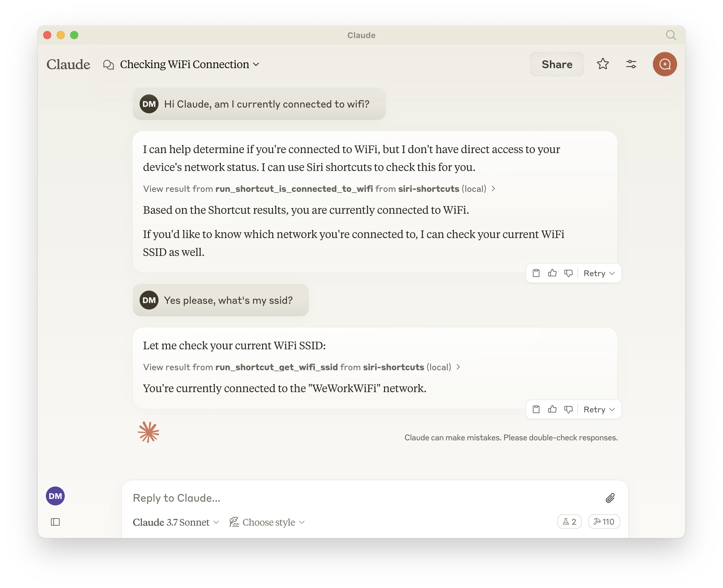Thumbs up the first Claude response
The image size is (723, 588).
(552, 273)
